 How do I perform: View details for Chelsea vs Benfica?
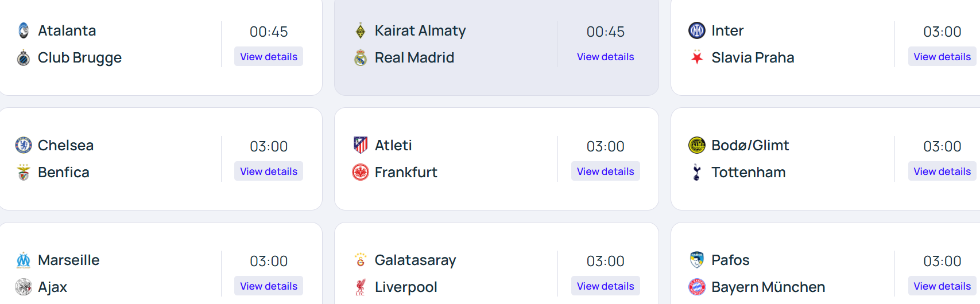click(269, 172)
